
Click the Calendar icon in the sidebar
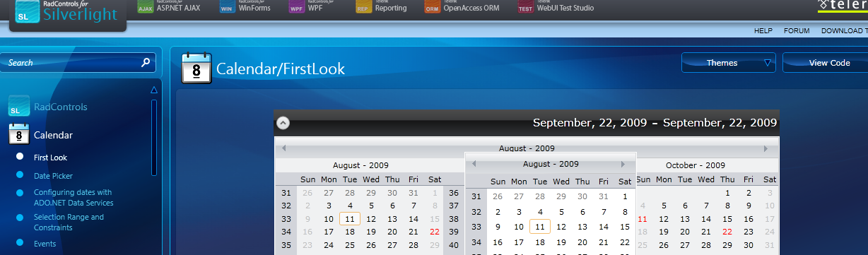click(19, 134)
